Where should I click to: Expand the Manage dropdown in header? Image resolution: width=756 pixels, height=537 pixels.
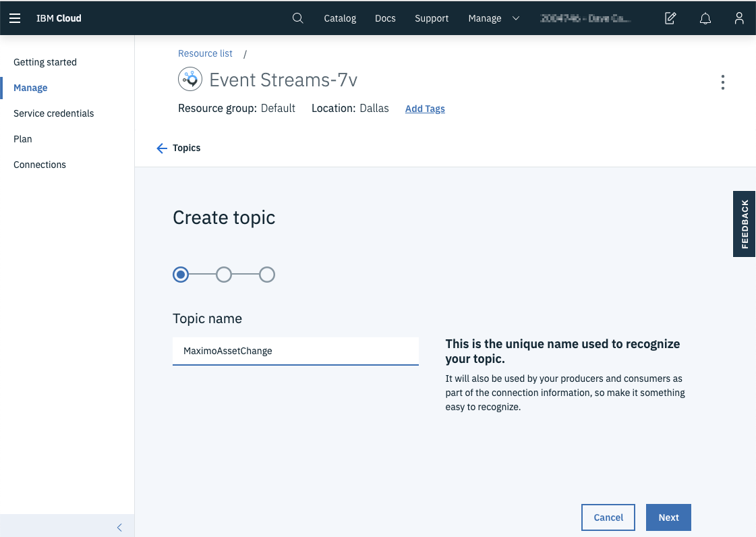coord(494,18)
